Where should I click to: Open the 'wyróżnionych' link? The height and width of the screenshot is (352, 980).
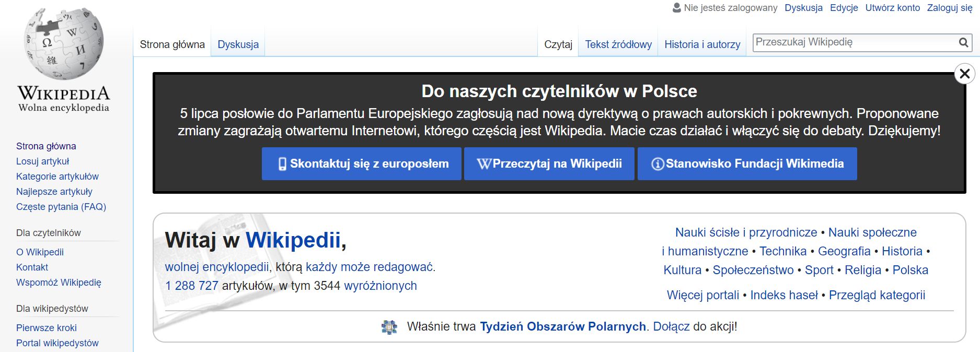click(381, 286)
